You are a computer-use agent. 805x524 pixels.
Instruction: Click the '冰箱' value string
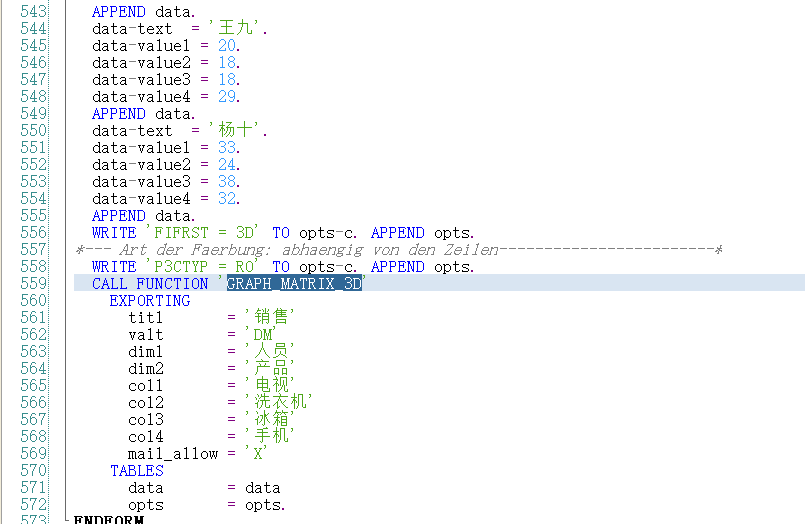tap(270, 418)
